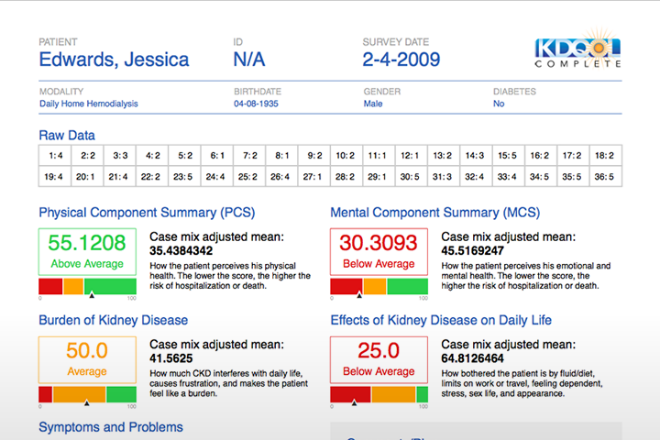The image size is (660, 440).
Task: Click the 50.0 Average score box
Action: pos(87,358)
